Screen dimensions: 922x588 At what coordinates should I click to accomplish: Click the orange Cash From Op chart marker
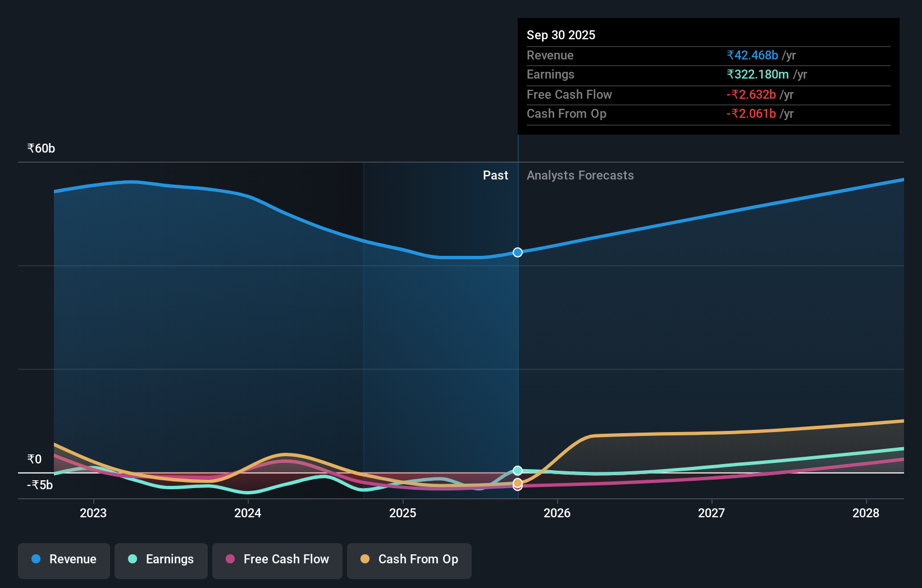click(517, 483)
